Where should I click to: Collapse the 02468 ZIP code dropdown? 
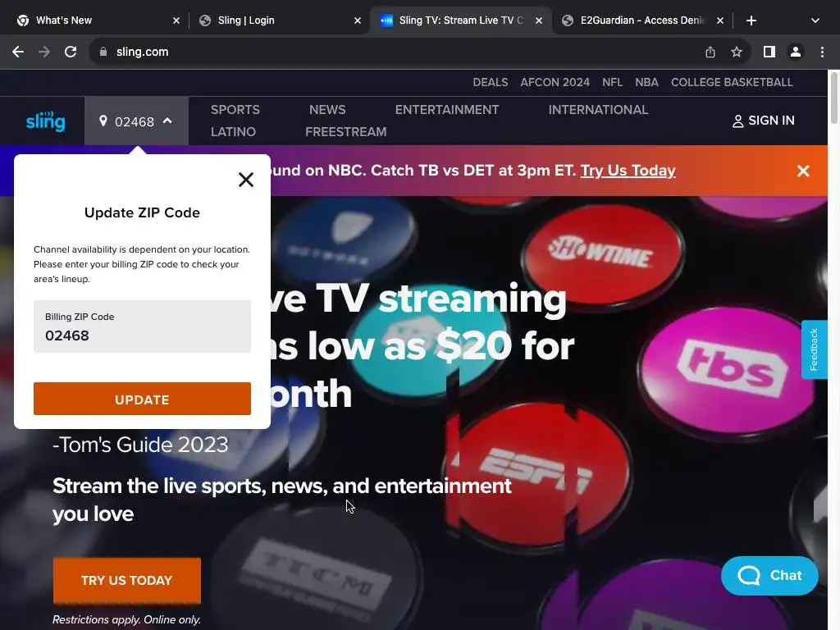coord(136,121)
